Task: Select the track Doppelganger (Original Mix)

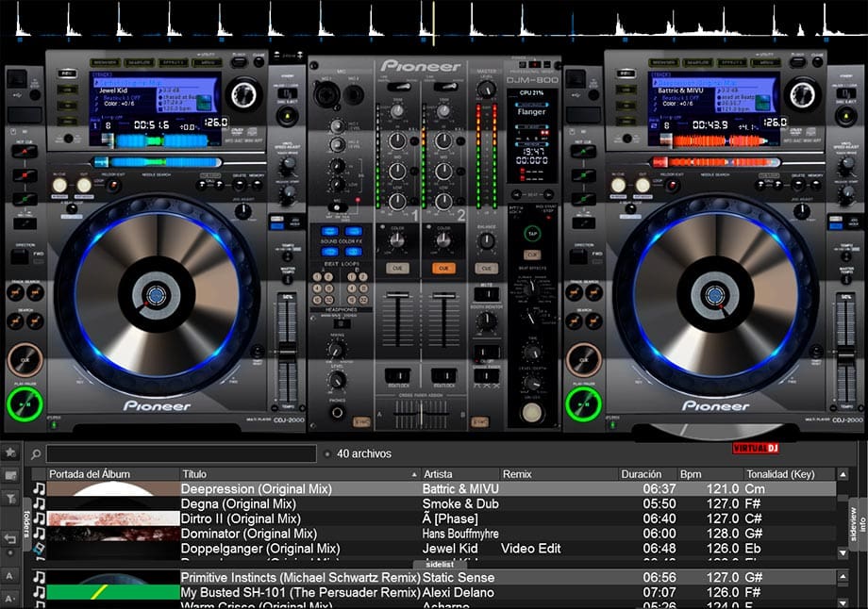Action: (434, 549)
